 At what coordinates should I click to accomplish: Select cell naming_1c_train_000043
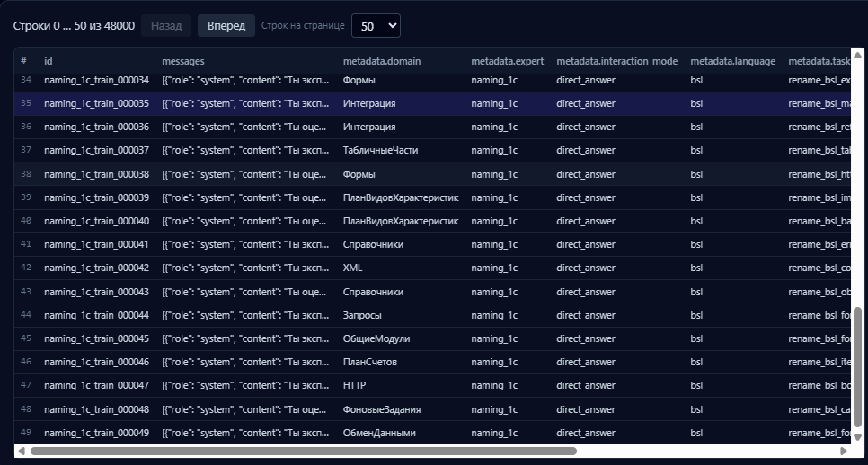tap(96, 292)
